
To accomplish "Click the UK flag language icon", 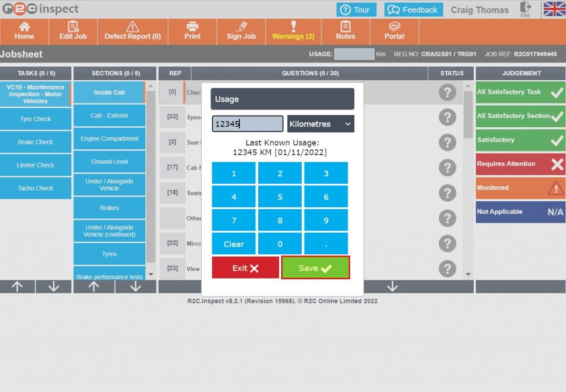I will [554, 9].
